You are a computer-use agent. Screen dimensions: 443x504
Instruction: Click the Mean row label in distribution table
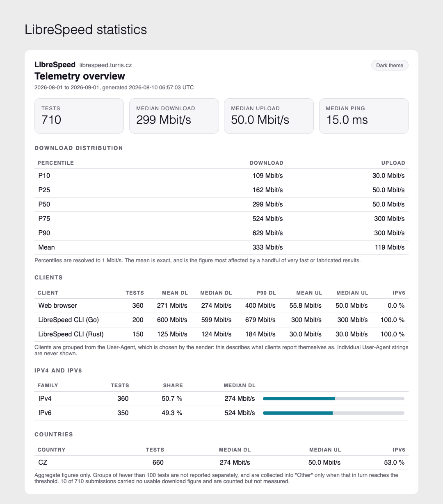point(46,247)
